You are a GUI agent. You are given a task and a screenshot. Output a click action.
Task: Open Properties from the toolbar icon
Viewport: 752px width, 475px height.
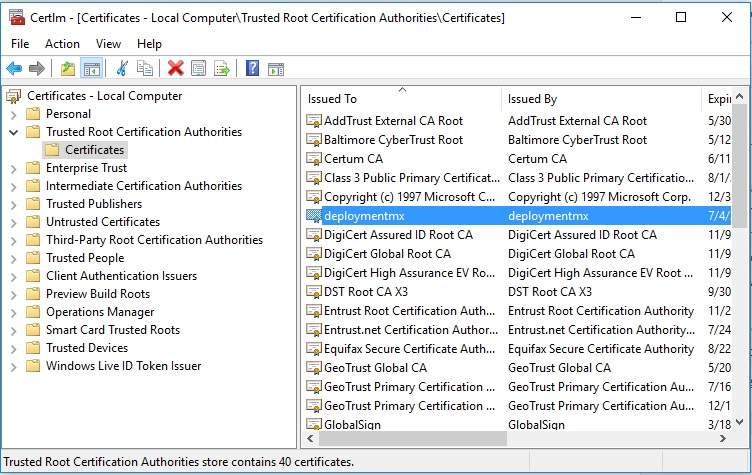(198, 68)
